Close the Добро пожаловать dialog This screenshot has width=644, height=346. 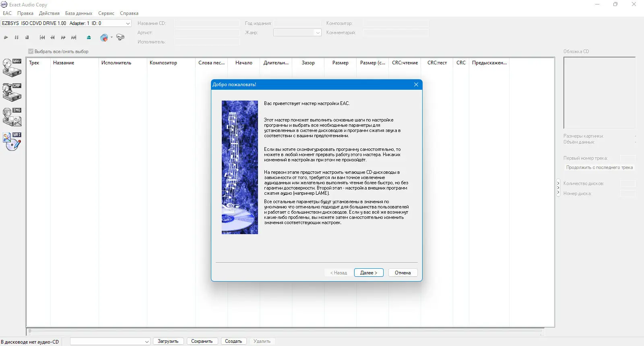416,84
